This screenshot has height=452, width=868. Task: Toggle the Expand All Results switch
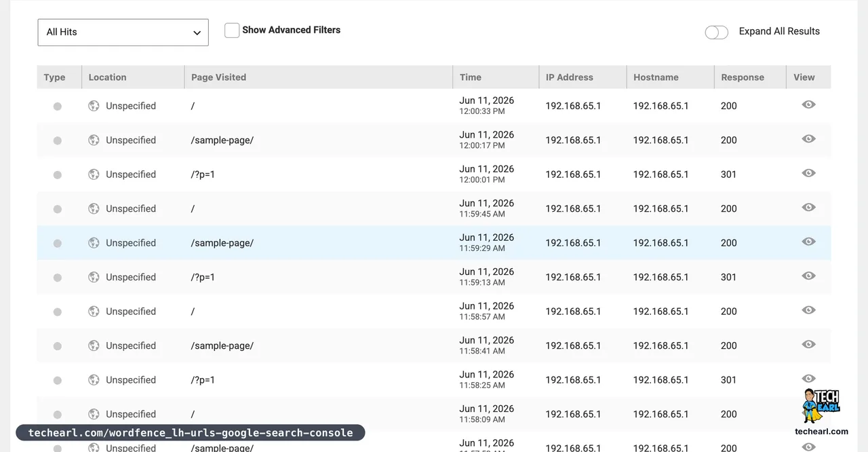(x=716, y=32)
